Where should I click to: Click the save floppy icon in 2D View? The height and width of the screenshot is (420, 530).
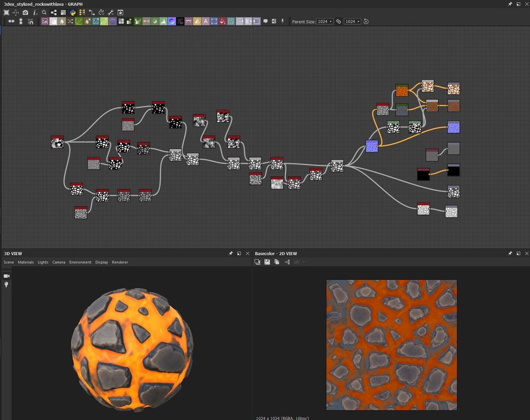pyautogui.click(x=267, y=262)
